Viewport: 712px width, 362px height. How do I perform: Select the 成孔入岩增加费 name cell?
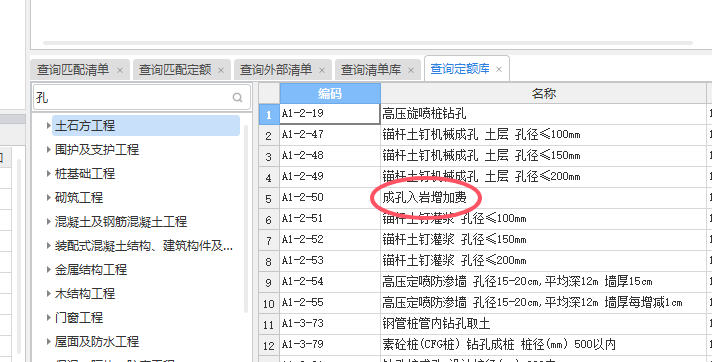point(544,198)
